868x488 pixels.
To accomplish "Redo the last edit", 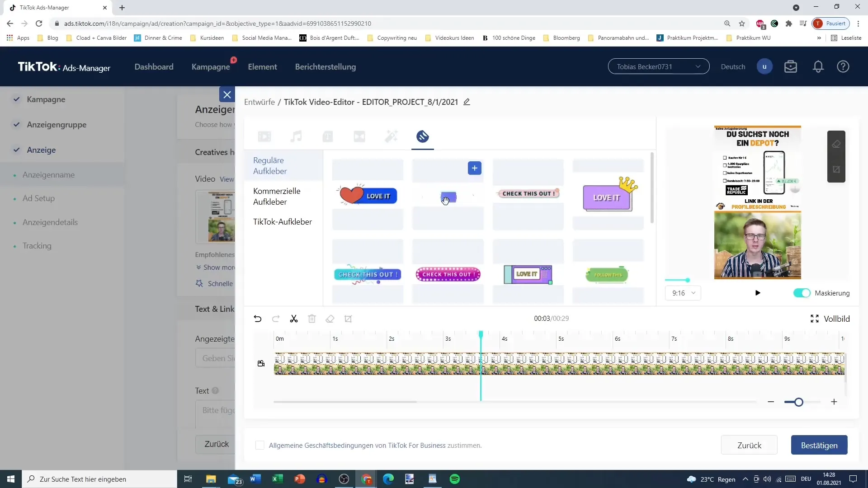I will (276, 319).
